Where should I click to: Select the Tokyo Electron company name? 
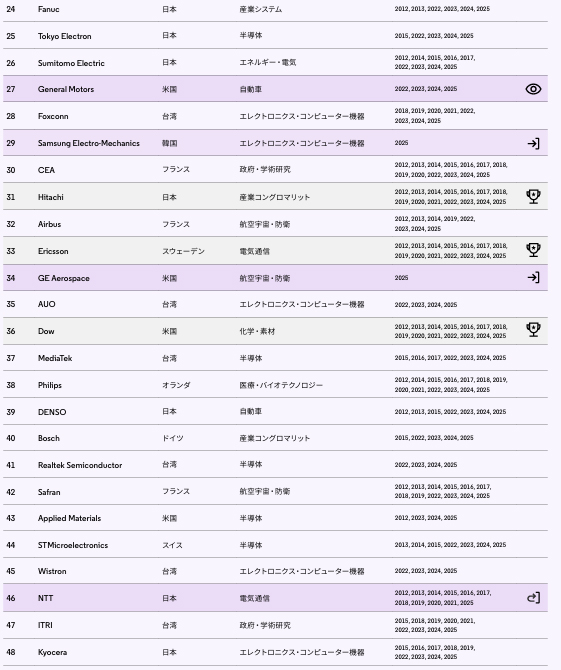click(x=65, y=36)
